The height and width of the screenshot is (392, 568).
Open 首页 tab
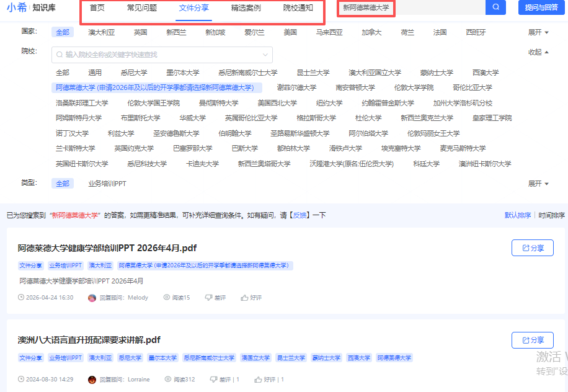pyautogui.click(x=97, y=8)
